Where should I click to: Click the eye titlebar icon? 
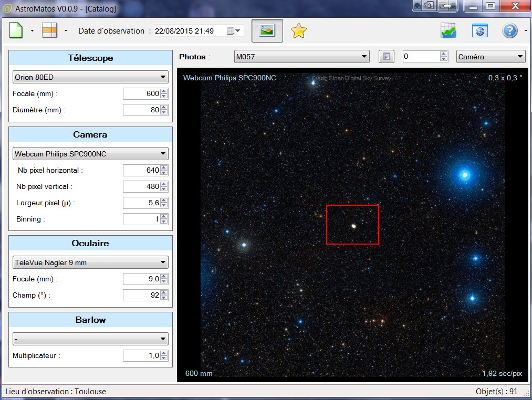pos(430,5)
